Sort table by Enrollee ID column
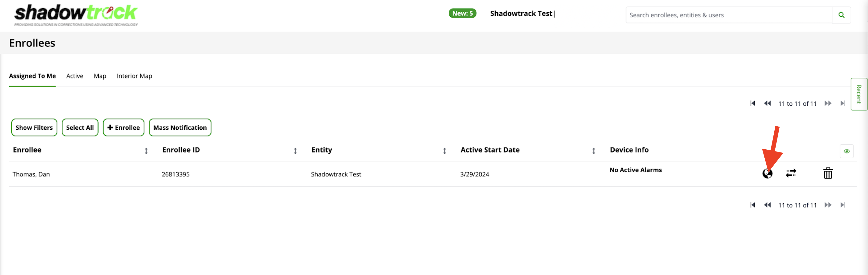The image size is (868, 275). point(295,151)
